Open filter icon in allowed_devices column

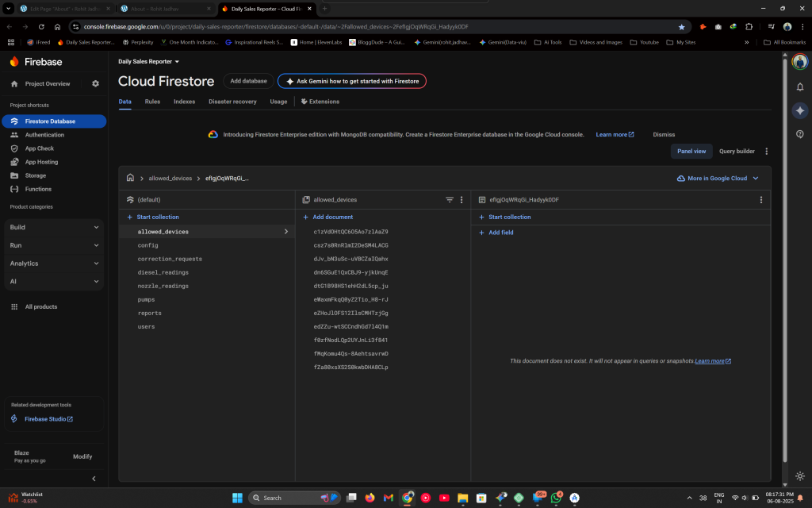pyautogui.click(x=450, y=200)
